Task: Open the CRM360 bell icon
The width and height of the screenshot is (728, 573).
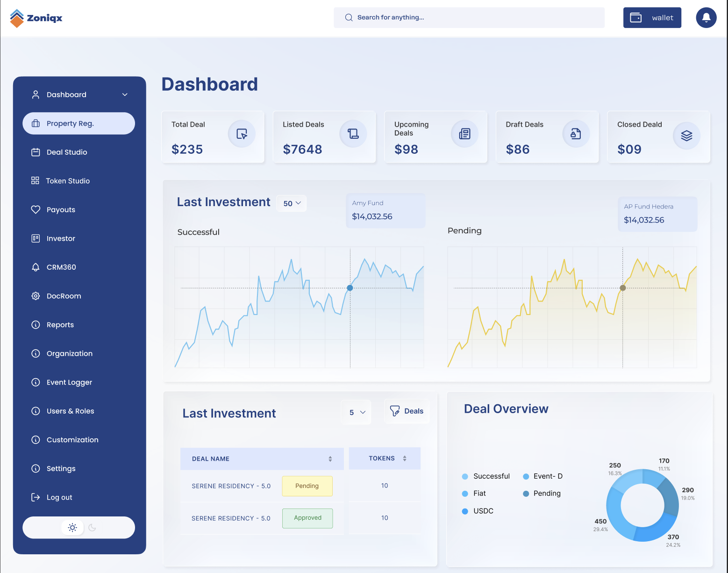Action: (x=36, y=267)
